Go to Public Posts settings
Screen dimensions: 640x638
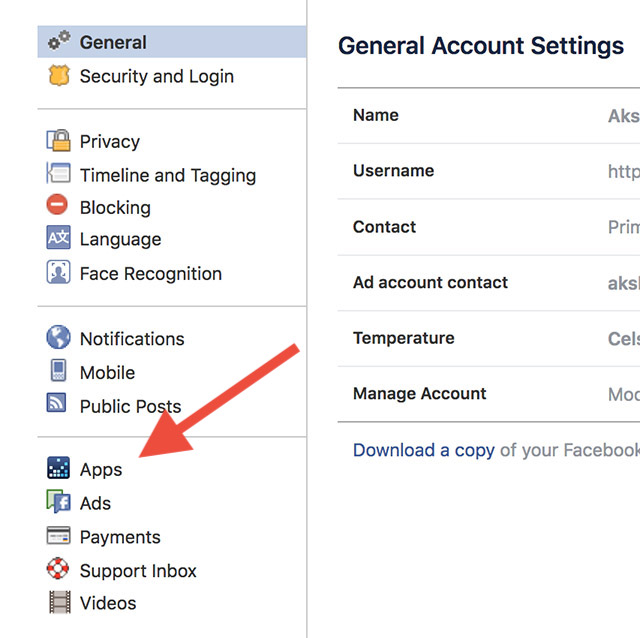pos(130,407)
